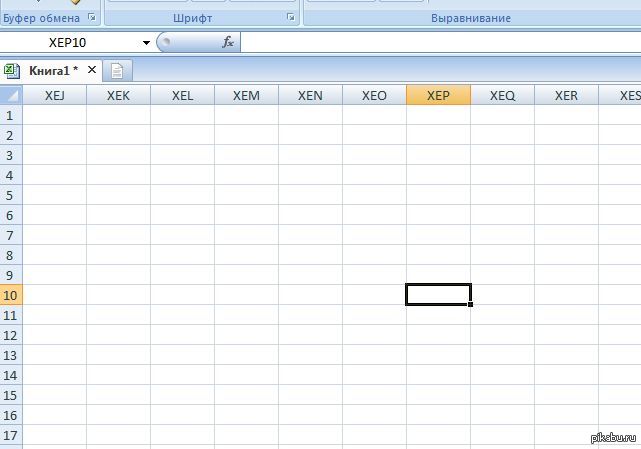Open Шрифт group dialog launcher
The width and height of the screenshot is (641, 449).
click(291, 18)
